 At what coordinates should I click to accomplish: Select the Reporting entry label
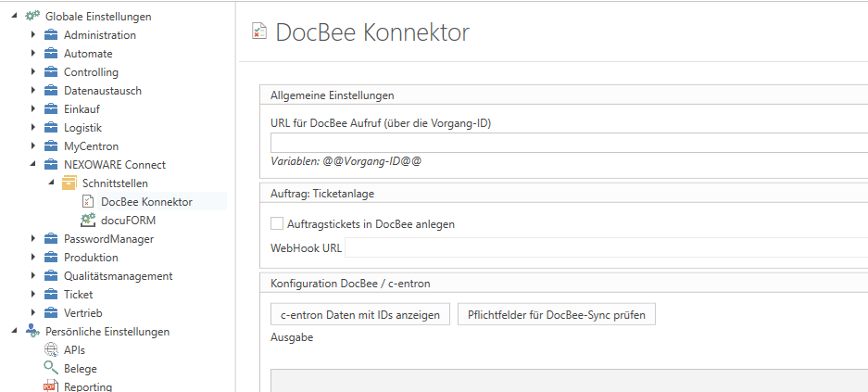tap(88, 387)
